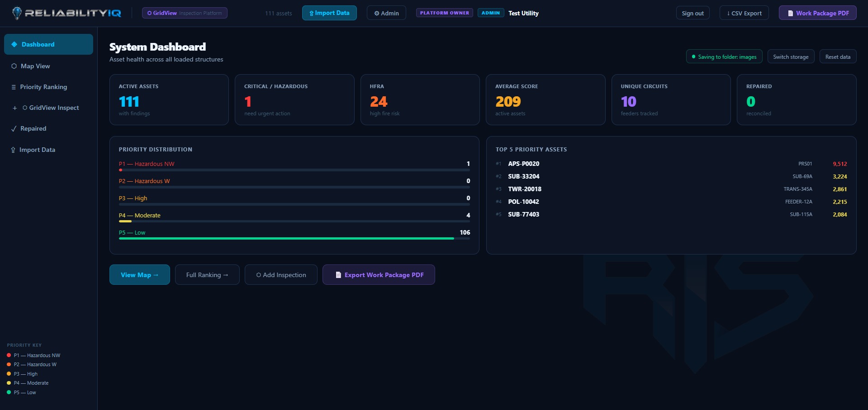Click the document icon on Export Work Package PDF
The image size is (868, 410).
(x=338, y=275)
